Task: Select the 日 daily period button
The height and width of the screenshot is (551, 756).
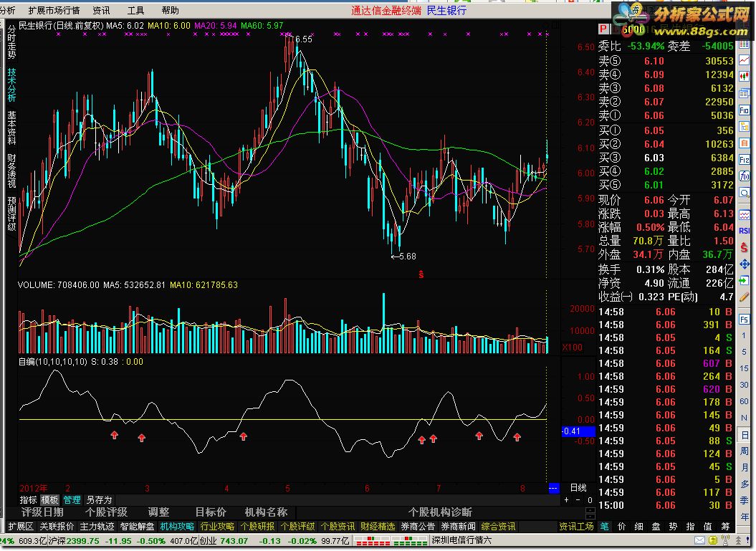Action: [745, 435]
